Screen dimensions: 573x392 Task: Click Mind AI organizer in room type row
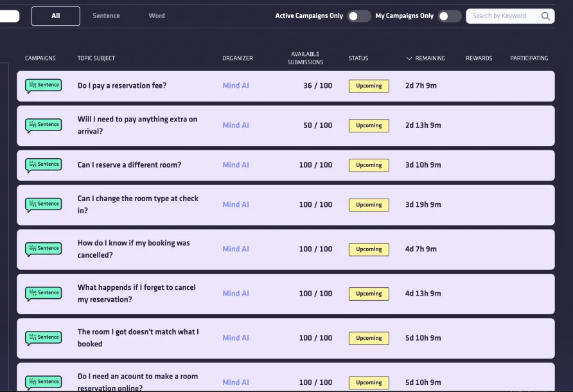point(236,204)
